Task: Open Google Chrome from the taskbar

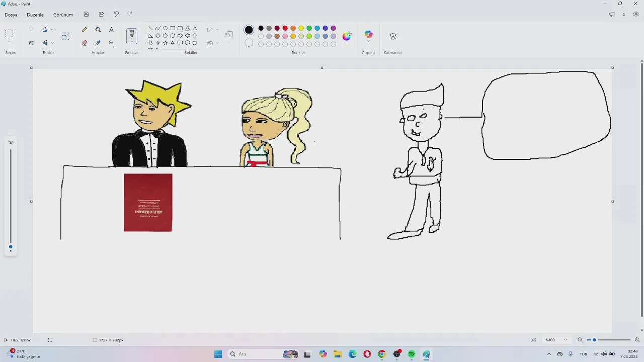Action: (x=382, y=354)
